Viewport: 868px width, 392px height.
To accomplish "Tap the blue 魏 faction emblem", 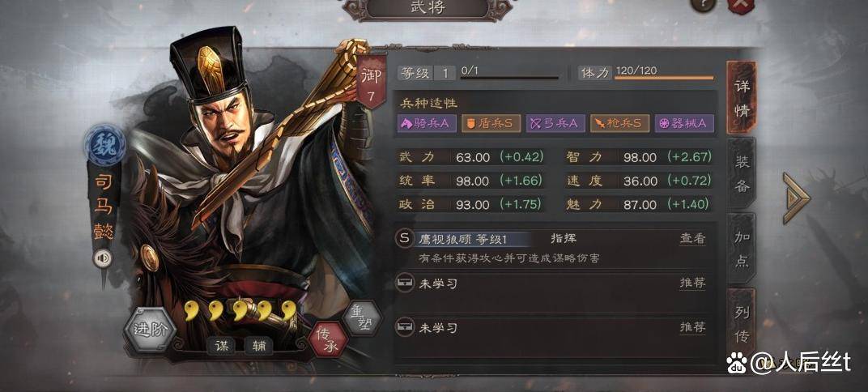I will tap(104, 145).
